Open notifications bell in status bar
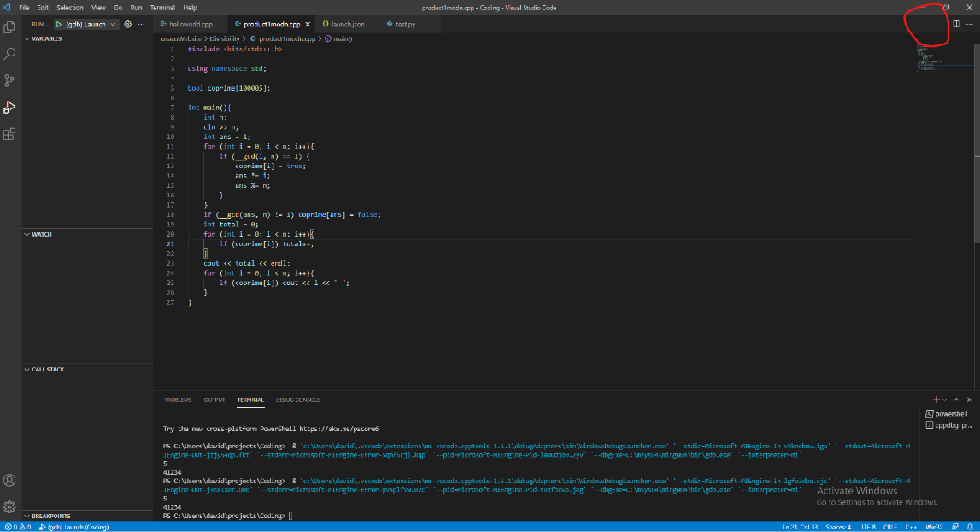 (970, 527)
